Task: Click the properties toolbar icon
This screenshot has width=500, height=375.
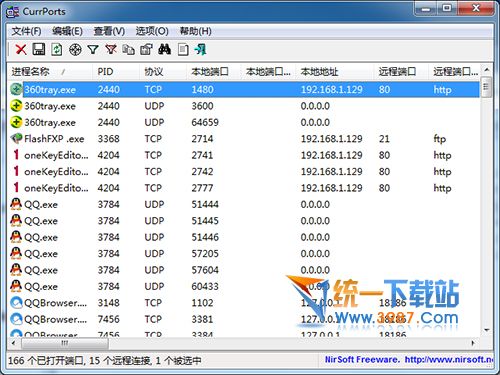Action: [146, 50]
